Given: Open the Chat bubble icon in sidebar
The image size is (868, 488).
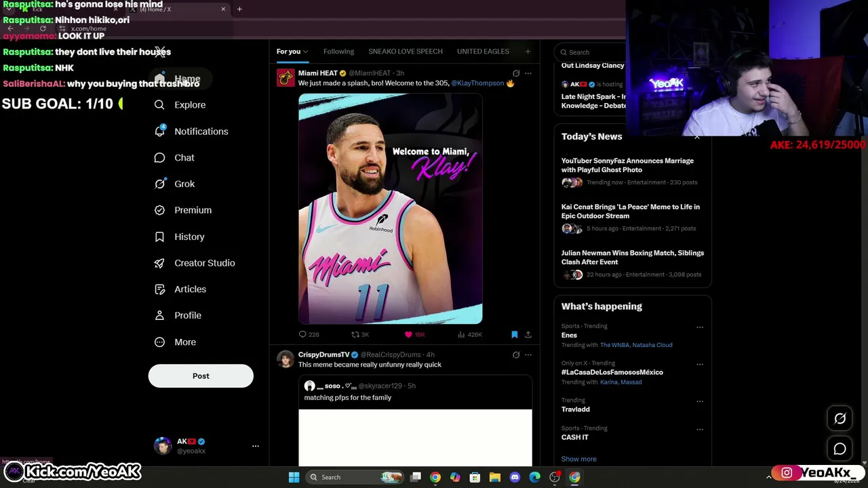Looking at the screenshot, I should tap(159, 158).
